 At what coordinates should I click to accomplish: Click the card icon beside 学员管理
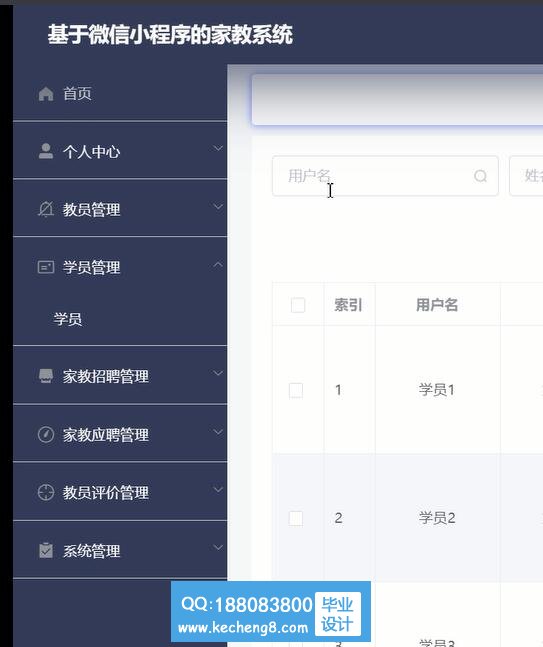coord(46,267)
